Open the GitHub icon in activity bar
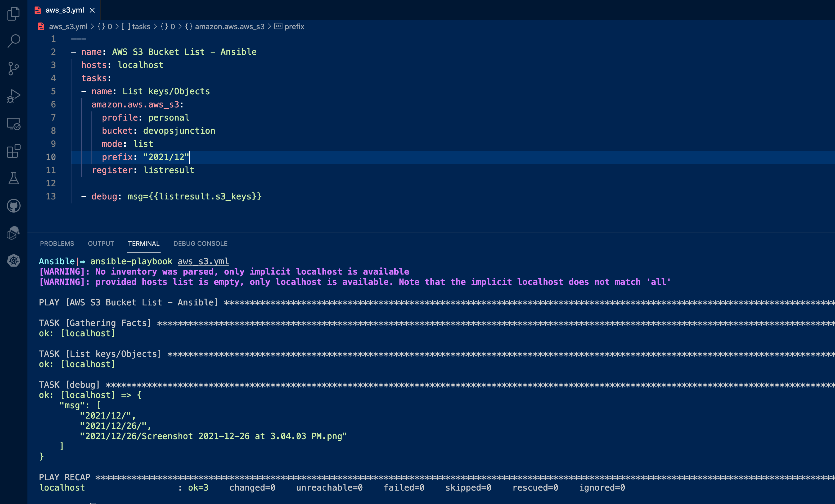The image size is (835, 504). (13, 206)
